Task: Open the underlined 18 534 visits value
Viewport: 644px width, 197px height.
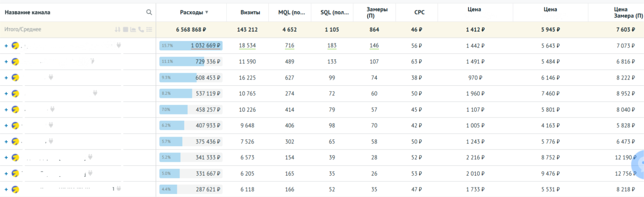Action: click(247, 45)
